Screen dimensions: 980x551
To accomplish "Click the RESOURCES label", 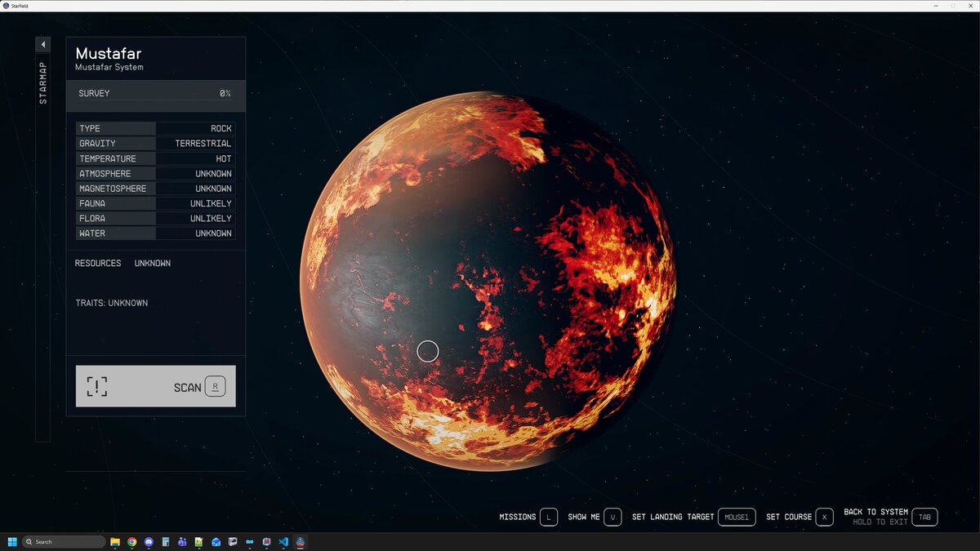I will click(98, 264).
